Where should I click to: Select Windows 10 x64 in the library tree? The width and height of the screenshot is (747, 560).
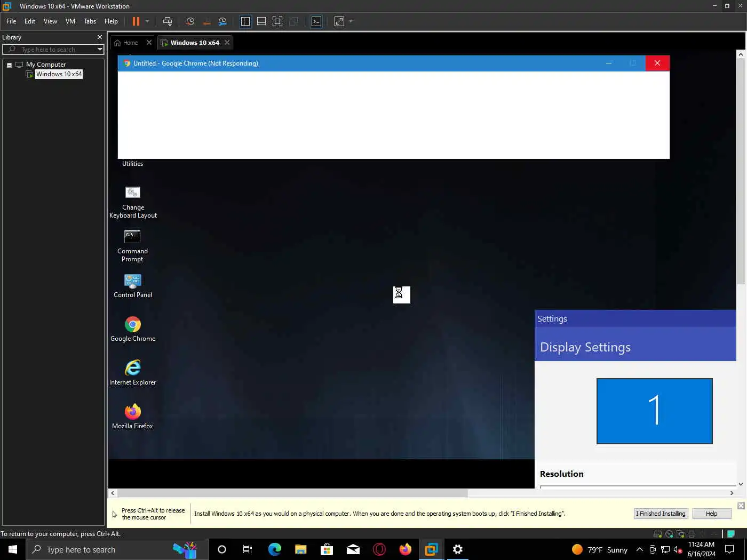click(59, 74)
